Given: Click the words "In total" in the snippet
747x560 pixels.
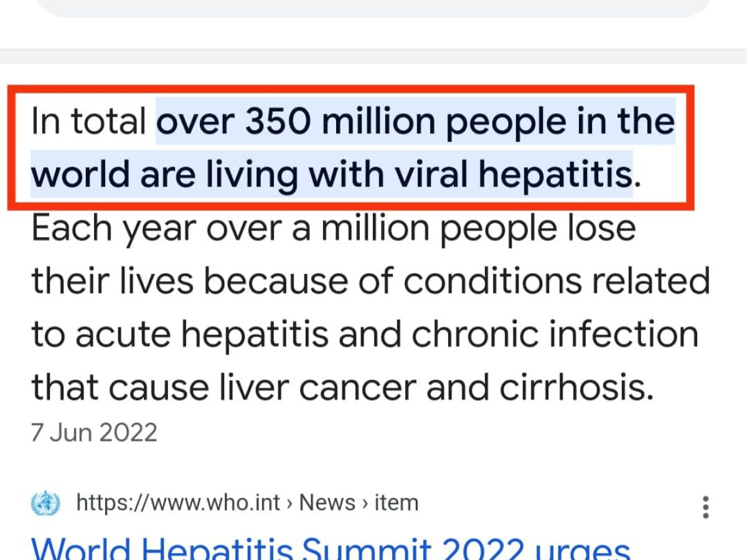Looking at the screenshot, I should 88,121.
